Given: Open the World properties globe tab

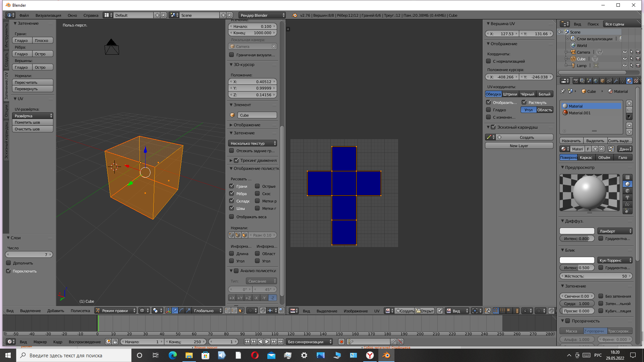Looking at the screenshot, I should [596, 81].
